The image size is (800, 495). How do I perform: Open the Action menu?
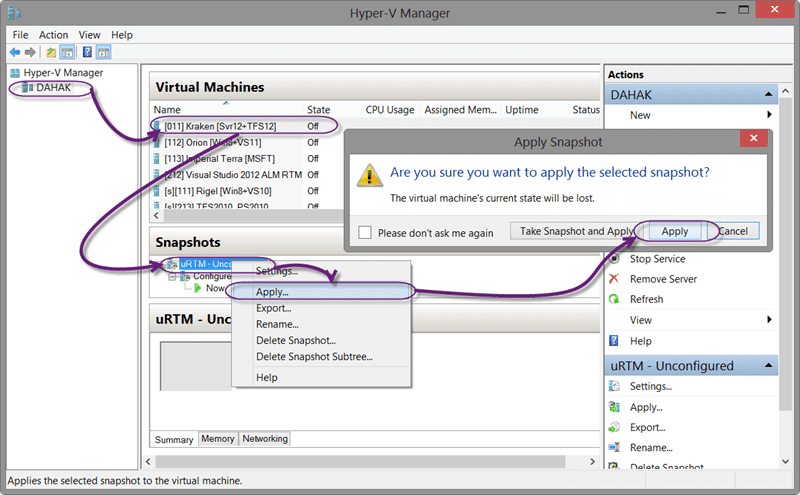pyautogui.click(x=54, y=35)
